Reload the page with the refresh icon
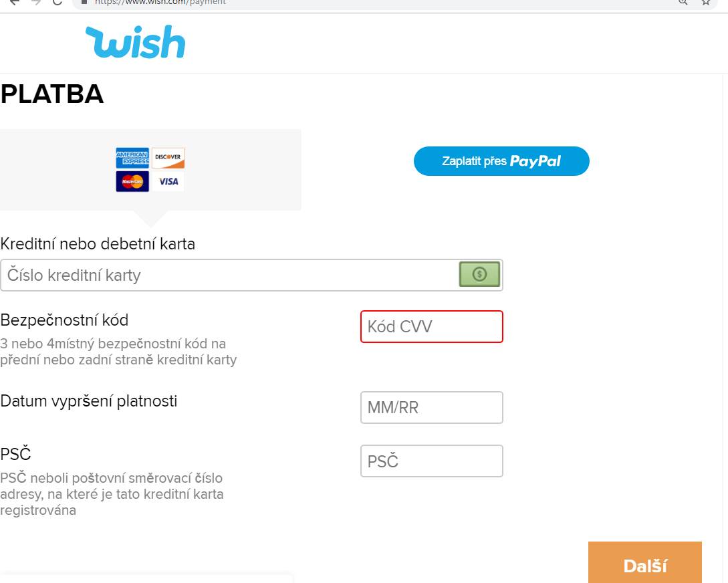The image size is (728, 583). (x=57, y=2)
